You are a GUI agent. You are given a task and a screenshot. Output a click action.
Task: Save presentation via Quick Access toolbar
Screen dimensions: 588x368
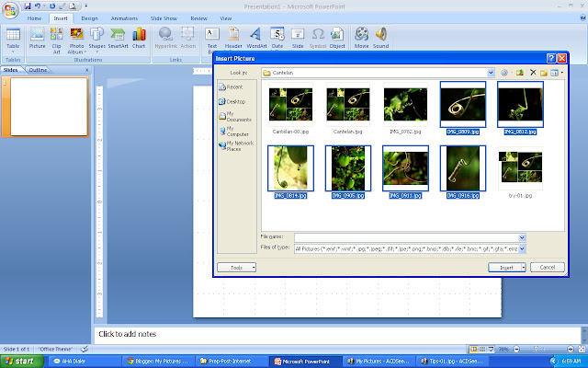[28, 6]
